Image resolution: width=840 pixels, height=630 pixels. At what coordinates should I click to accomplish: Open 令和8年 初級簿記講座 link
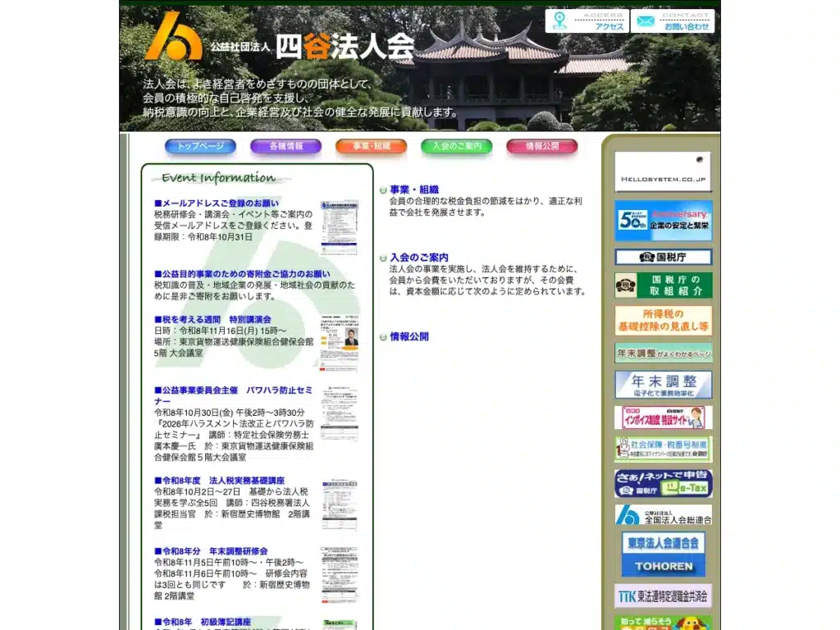[x=203, y=622]
